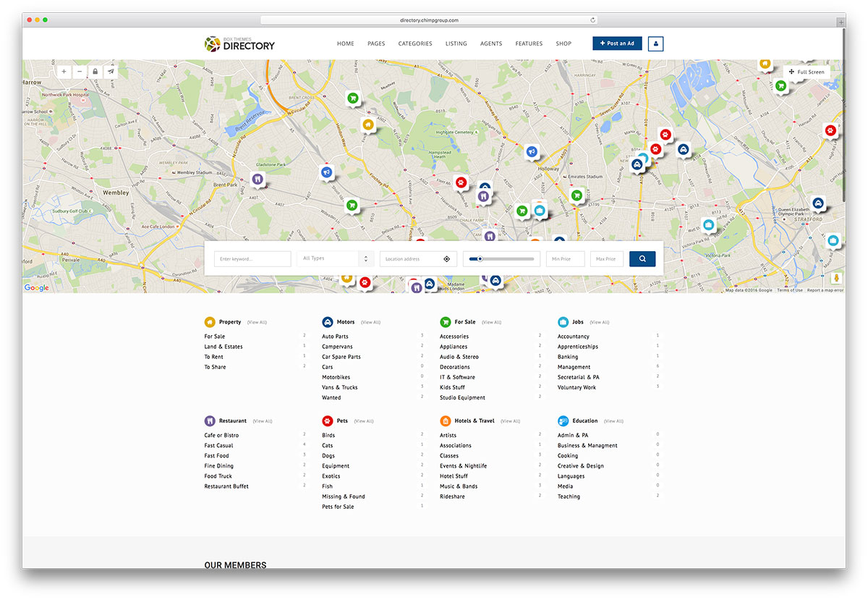Open the Fine Dining link
The height and width of the screenshot is (600, 868).
coord(219,466)
